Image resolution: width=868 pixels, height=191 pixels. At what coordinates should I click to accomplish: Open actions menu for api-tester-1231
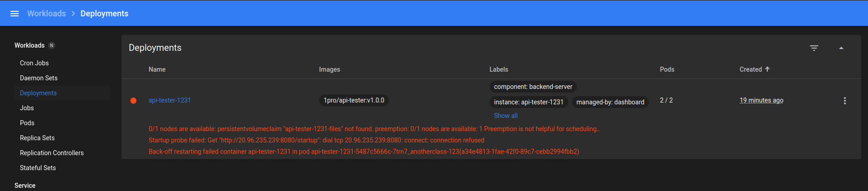(845, 101)
